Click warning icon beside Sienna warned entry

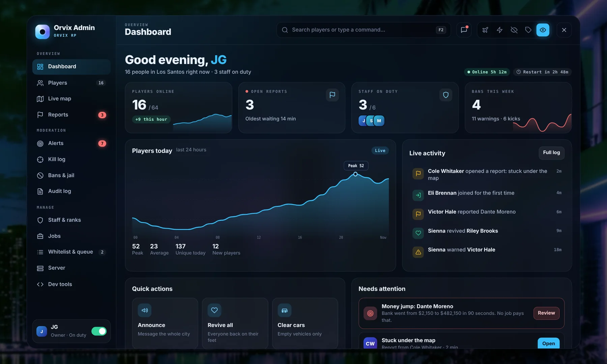[x=418, y=252]
